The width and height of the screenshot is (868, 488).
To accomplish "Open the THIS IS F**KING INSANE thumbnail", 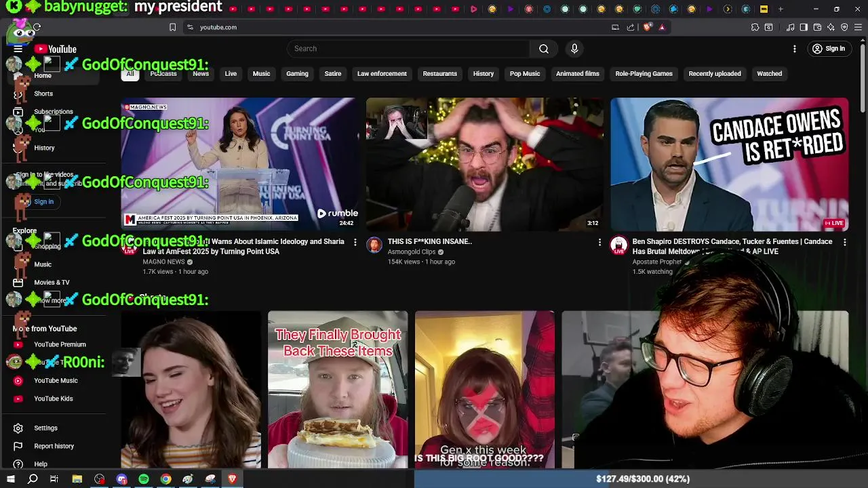I will click(485, 164).
